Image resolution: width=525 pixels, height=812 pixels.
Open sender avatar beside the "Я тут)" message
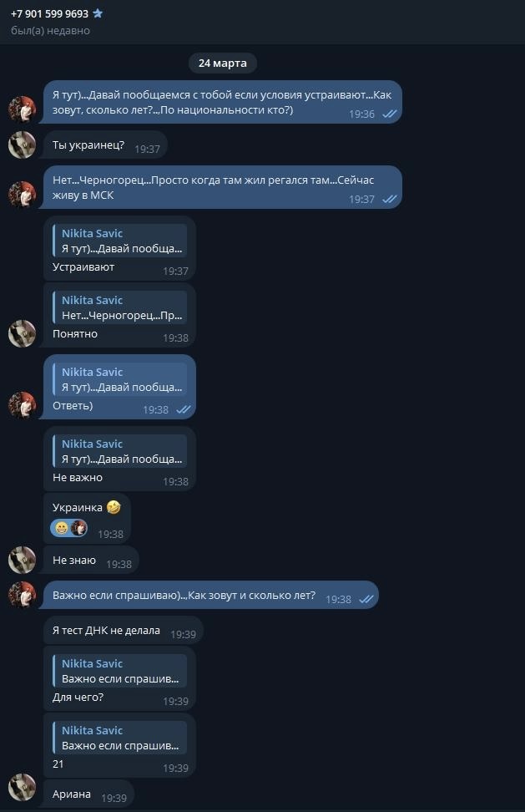click(x=22, y=109)
